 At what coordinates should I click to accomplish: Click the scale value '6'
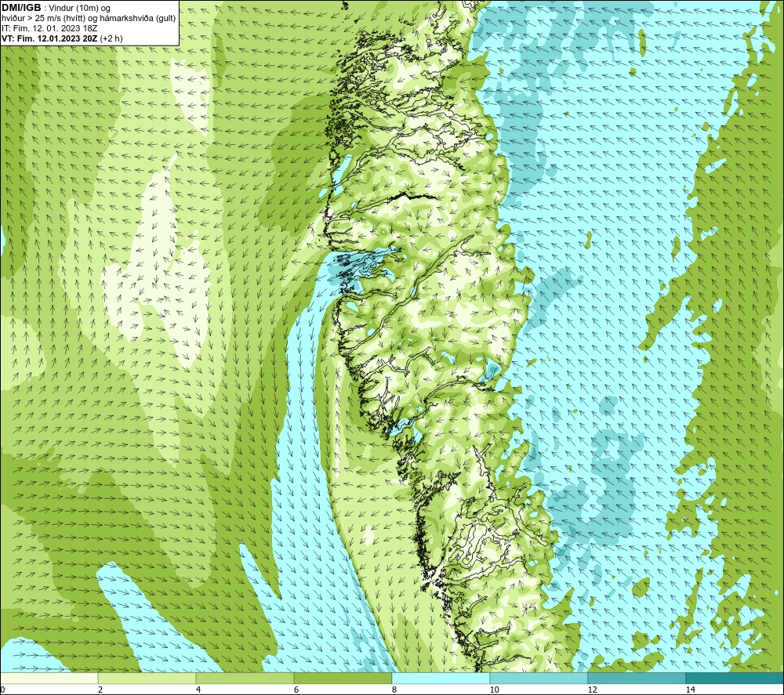coord(296,690)
